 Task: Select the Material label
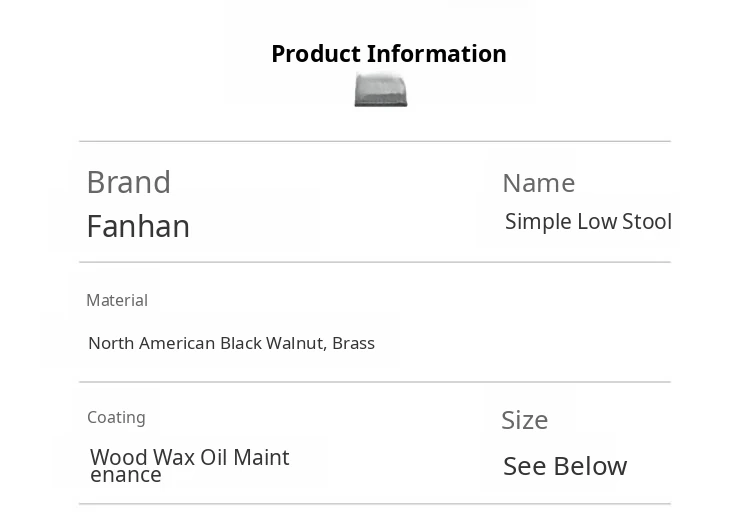[x=117, y=300]
